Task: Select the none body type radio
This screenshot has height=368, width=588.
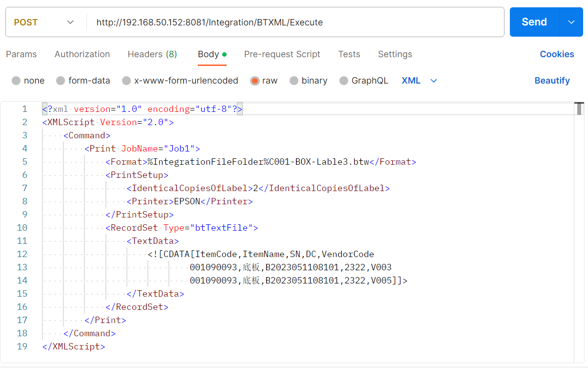Action: 17,81
